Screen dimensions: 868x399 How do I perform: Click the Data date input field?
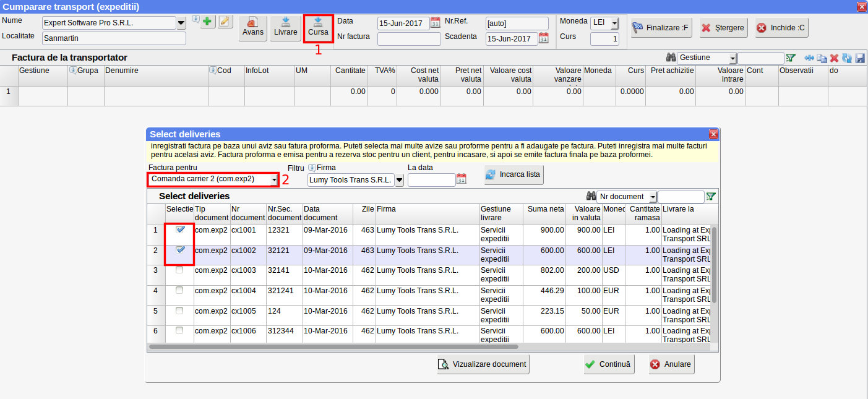click(403, 24)
